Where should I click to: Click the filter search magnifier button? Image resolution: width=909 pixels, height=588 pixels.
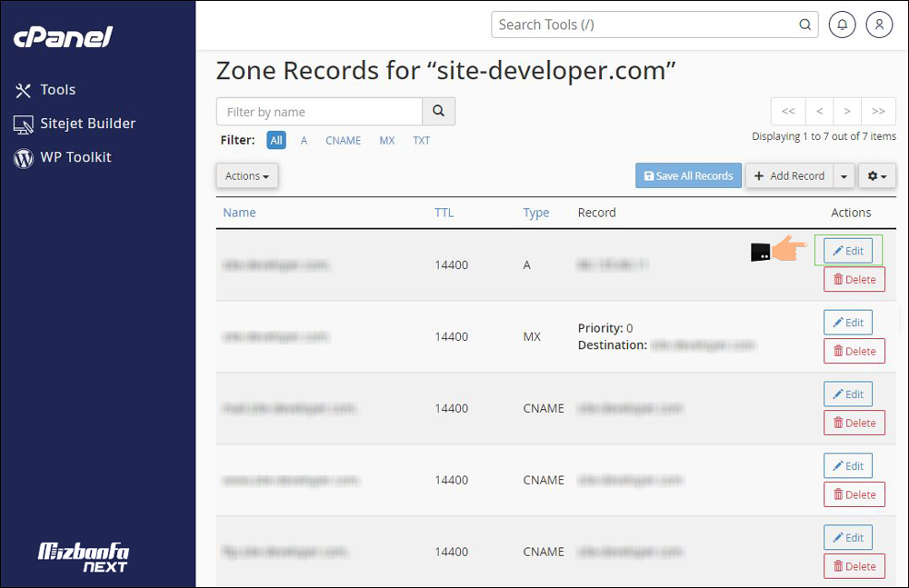point(439,112)
